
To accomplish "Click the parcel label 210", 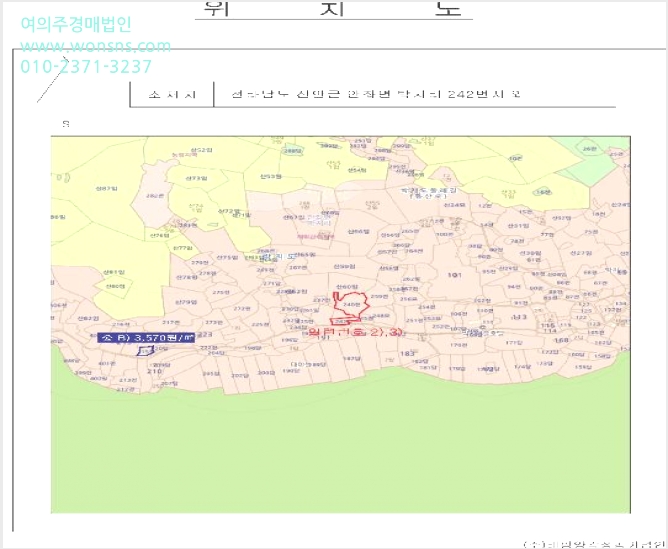I will pyautogui.click(x=154, y=371).
